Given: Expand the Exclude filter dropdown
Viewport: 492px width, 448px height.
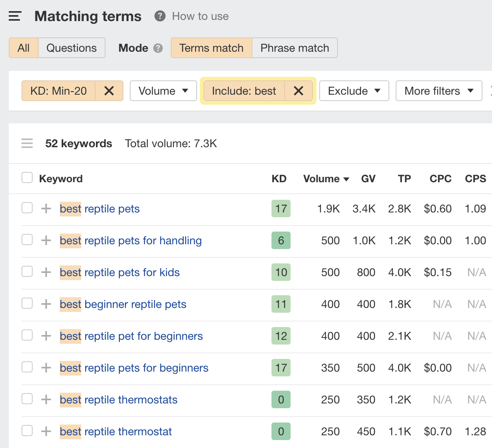Looking at the screenshot, I should tap(353, 91).
